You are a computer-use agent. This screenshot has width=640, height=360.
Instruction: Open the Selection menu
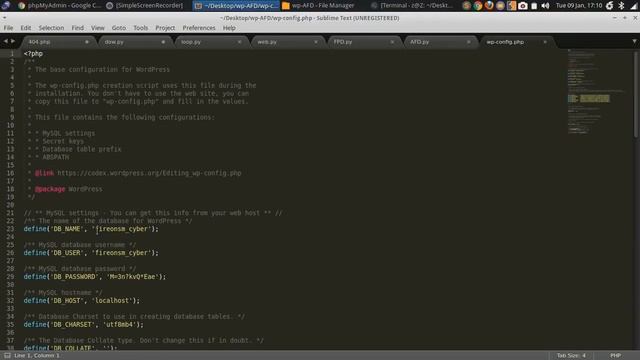point(51,28)
